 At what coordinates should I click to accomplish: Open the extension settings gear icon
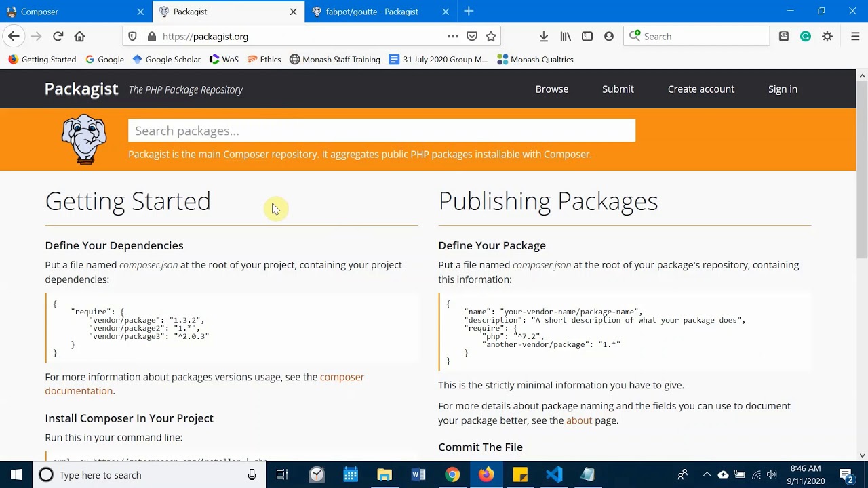[x=827, y=36]
